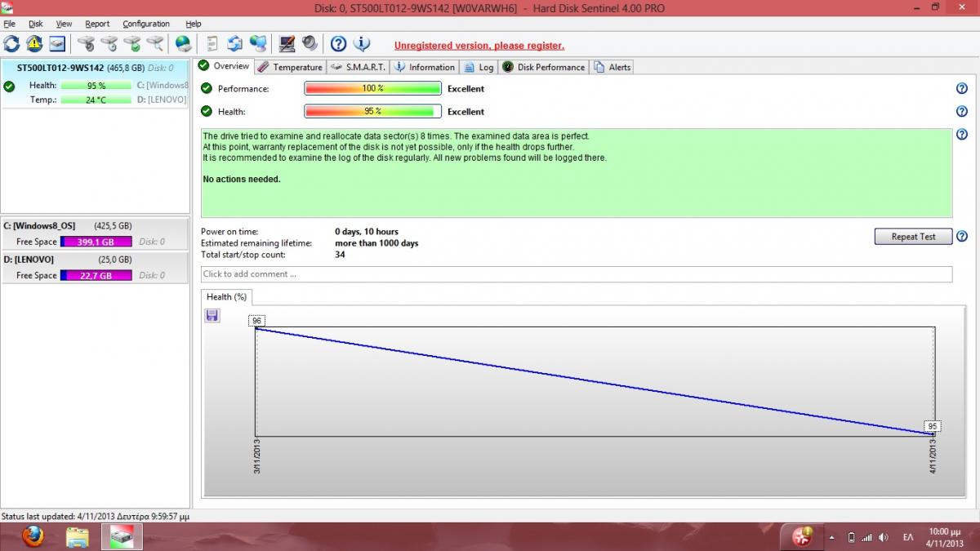
Task: Open the Report menu
Action: point(97,24)
